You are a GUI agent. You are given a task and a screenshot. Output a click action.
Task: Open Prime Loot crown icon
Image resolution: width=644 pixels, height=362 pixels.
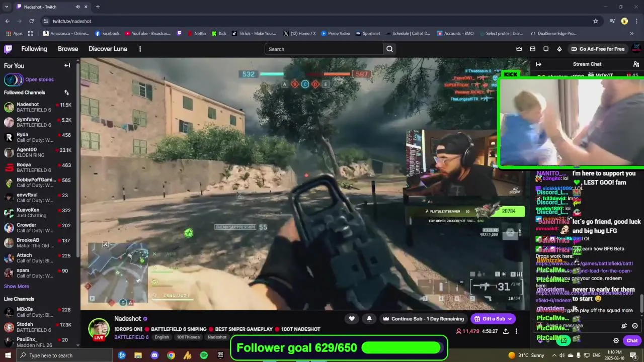519,49
